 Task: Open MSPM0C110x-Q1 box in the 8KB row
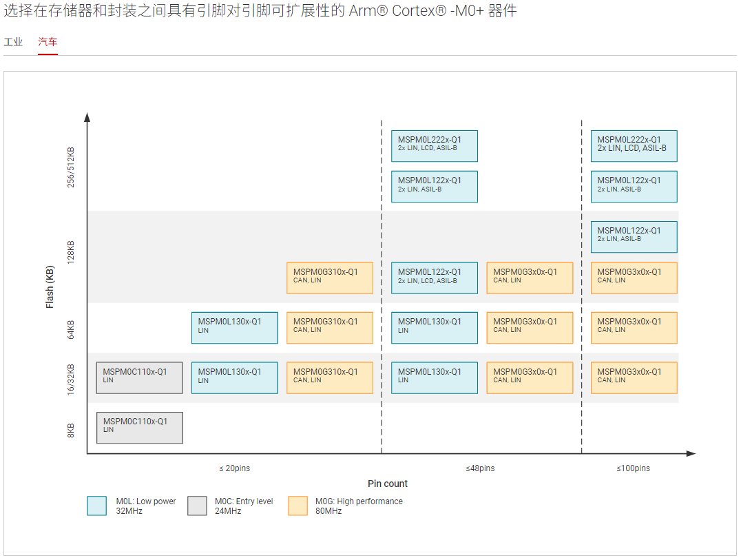coord(140,428)
